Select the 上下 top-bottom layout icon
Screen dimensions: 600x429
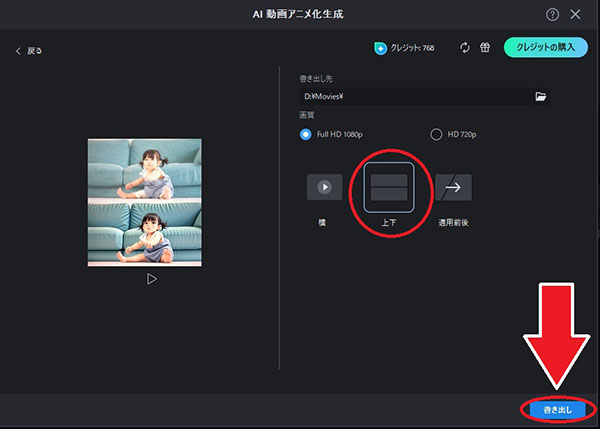click(x=389, y=187)
